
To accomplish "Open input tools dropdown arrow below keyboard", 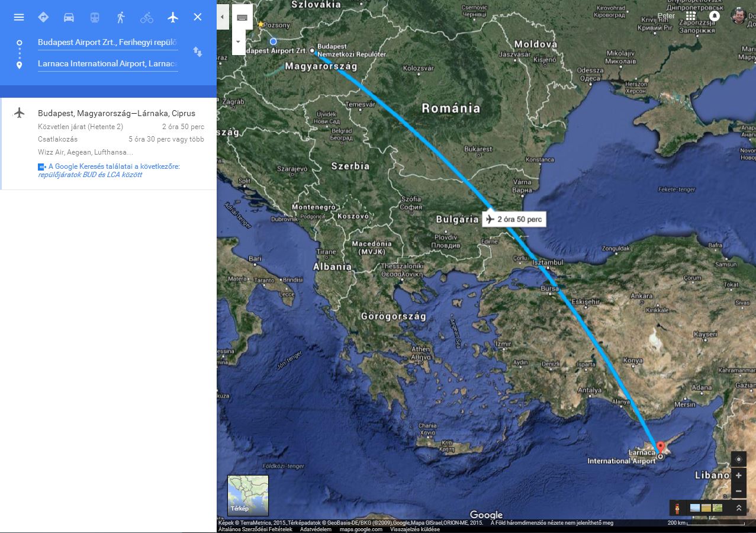I will pos(238,42).
